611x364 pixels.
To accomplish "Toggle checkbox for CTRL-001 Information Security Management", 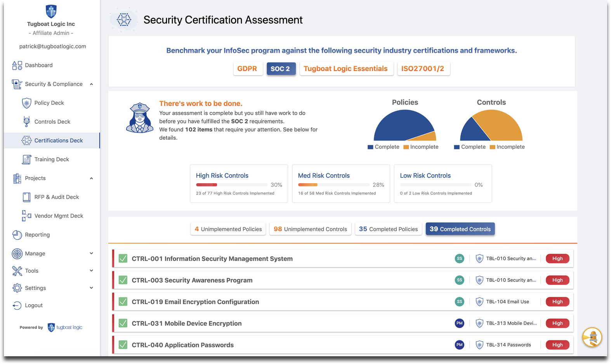I will click(x=123, y=258).
